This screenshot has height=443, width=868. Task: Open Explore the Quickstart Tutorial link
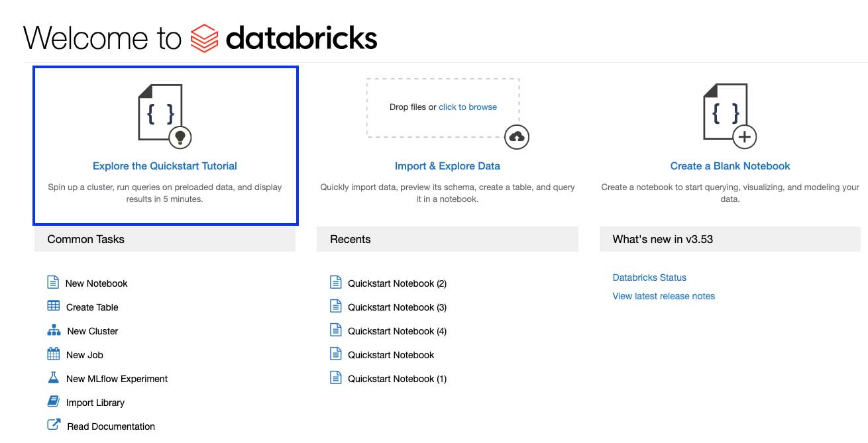tap(165, 166)
